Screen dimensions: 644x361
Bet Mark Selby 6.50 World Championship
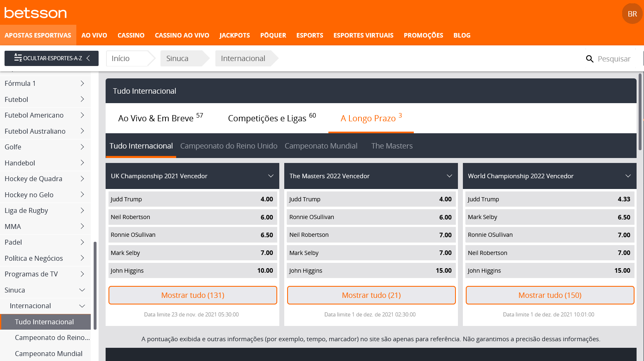(550, 217)
